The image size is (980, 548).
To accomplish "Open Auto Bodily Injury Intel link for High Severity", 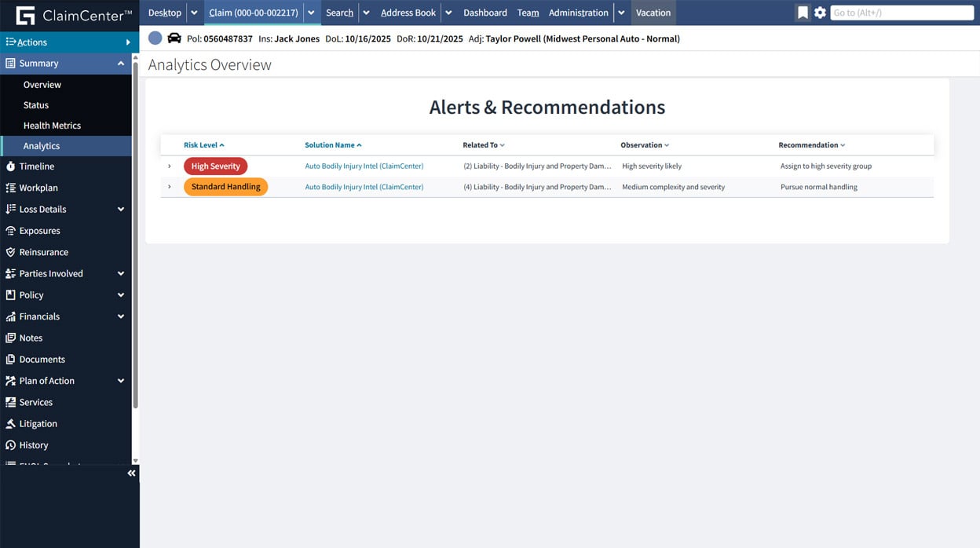I will coord(364,166).
